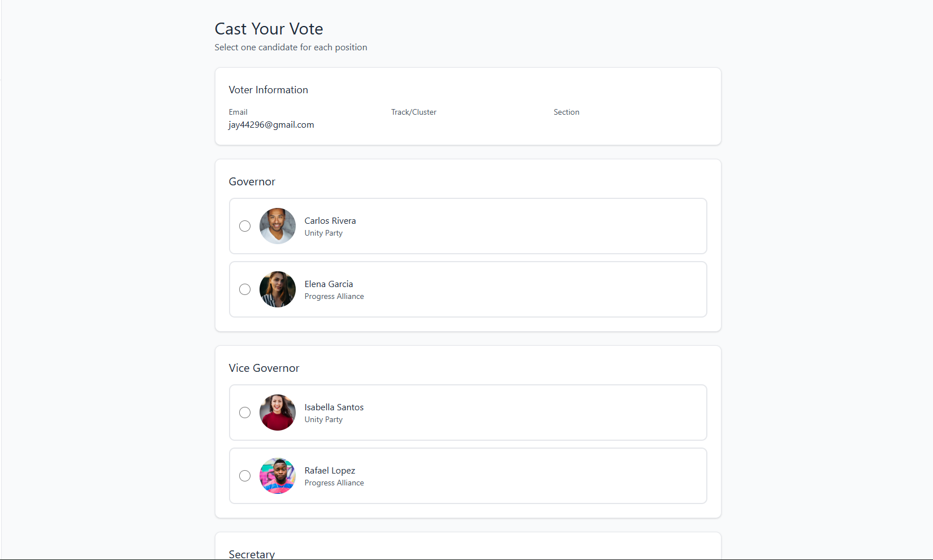Viewport: 933px width, 560px height.
Task: Click the Section field label
Action: point(567,112)
